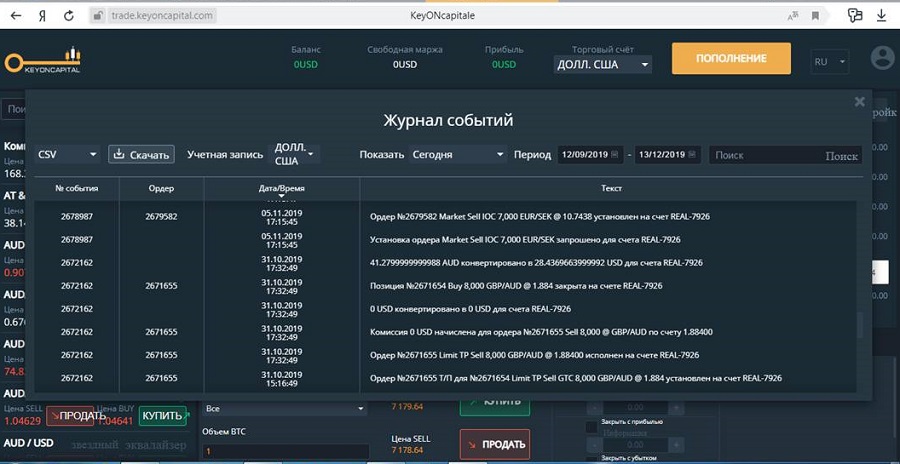This screenshot has width=900, height=464.
Task: Click the padlock site security icon
Action: pyautogui.click(x=98, y=16)
